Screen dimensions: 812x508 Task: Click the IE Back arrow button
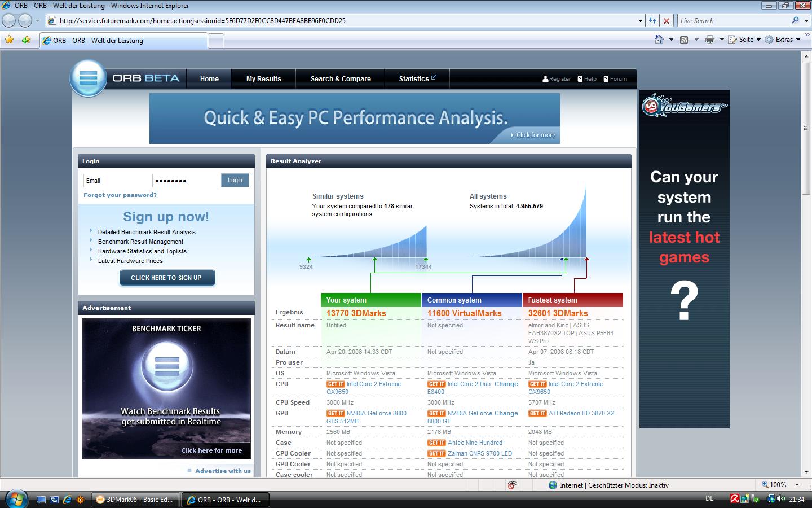pyautogui.click(x=9, y=21)
